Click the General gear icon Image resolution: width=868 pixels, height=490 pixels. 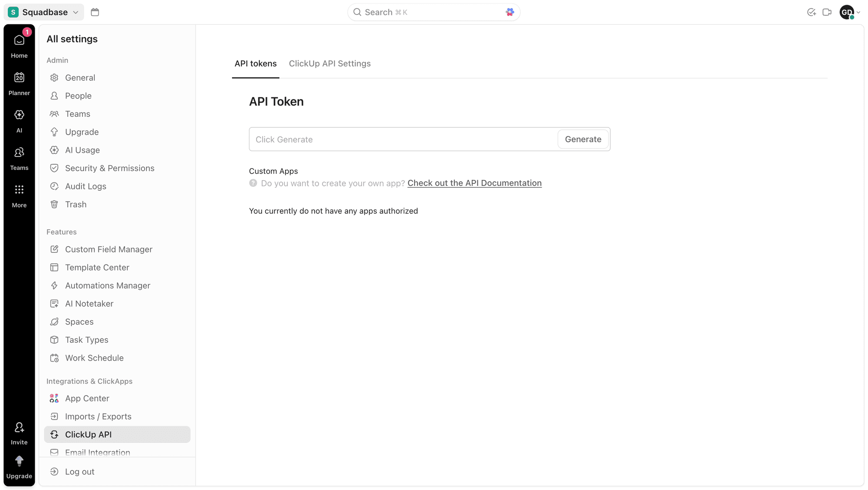click(x=54, y=78)
